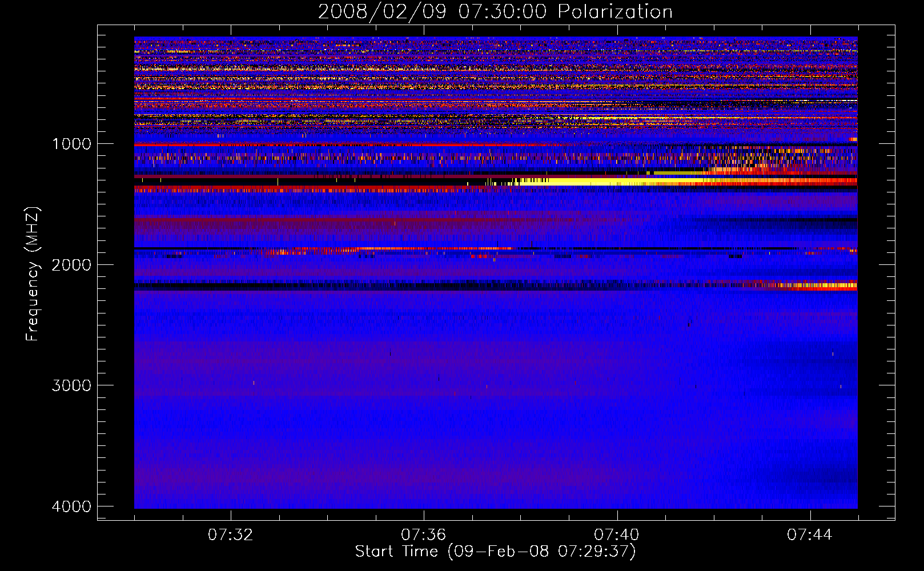The width and height of the screenshot is (924, 571).
Task: Click the 3000 frequency tick label
Action: tap(71, 385)
